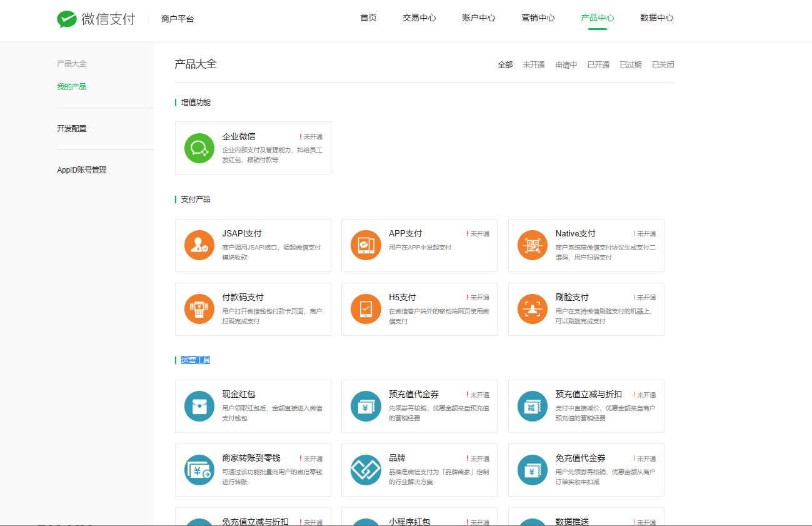Open the 企业微信 product title
The image size is (812, 526).
pyautogui.click(x=239, y=136)
